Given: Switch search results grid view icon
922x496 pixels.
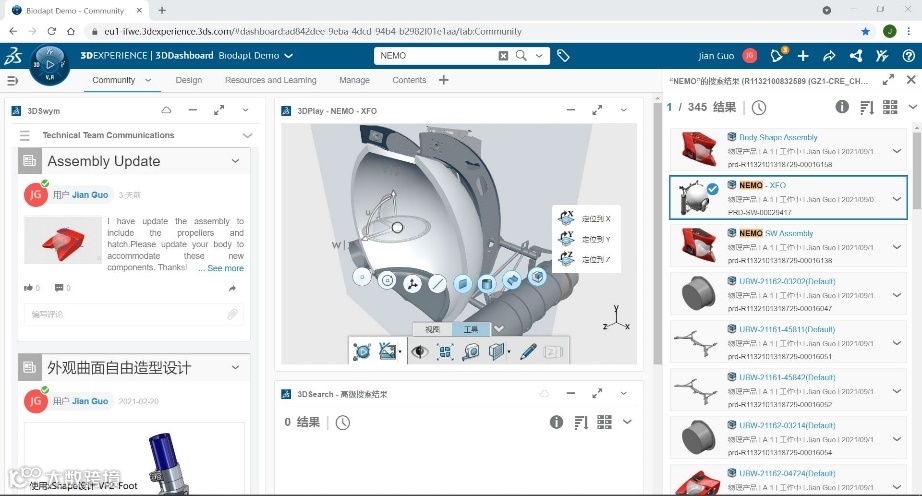Looking at the screenshot, I should pos(890,107).
